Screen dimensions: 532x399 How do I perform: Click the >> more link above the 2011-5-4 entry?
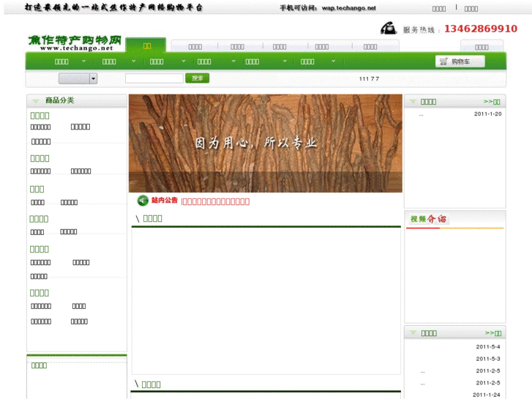[x=493, y=333]
